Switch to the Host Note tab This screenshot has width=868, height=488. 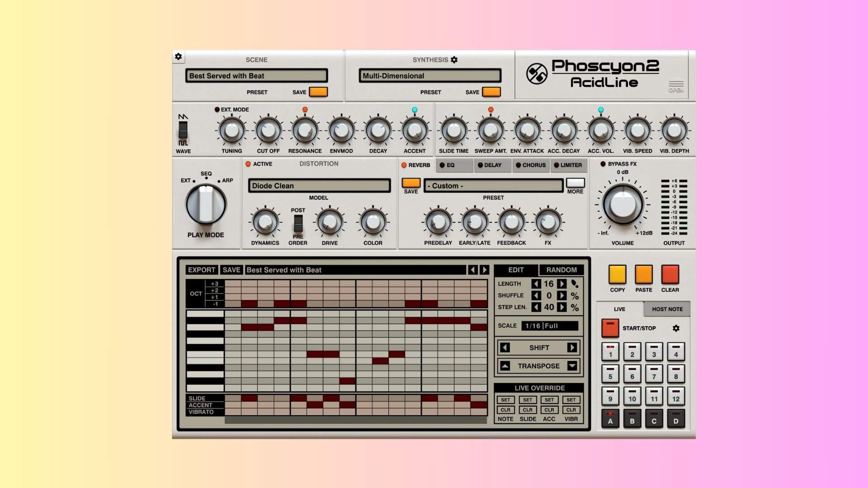coord(667,309)
